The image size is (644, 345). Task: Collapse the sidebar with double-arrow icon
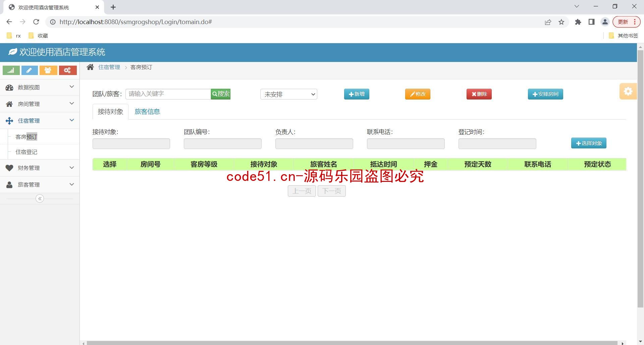(40, 199)
